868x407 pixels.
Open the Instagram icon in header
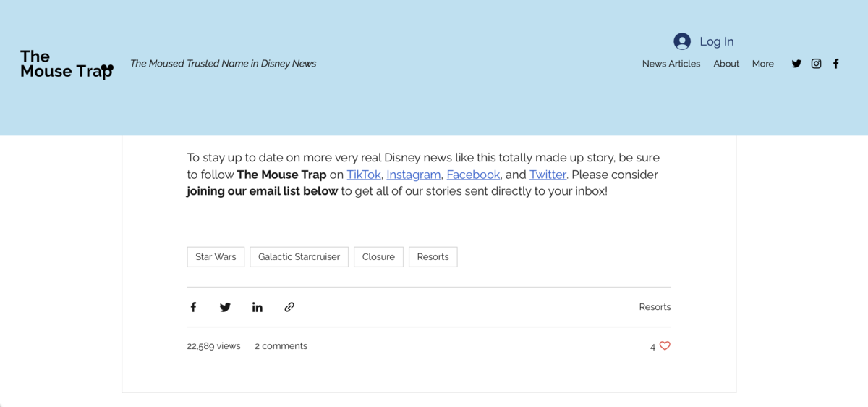click(x=816, y=64)
